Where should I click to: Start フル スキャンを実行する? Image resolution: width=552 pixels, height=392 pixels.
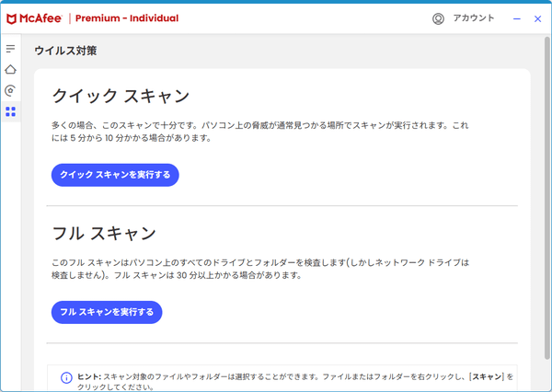click(x=107, y=312)
